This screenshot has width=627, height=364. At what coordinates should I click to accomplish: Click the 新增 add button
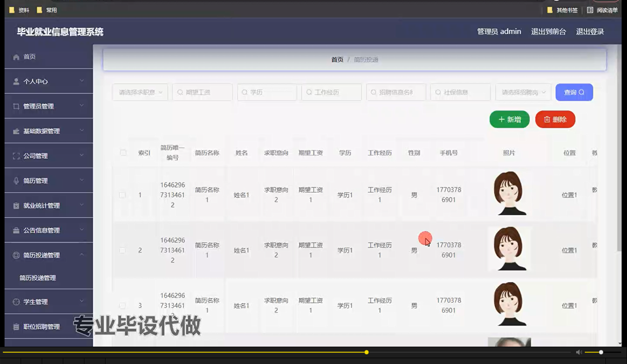click(509, 119)
